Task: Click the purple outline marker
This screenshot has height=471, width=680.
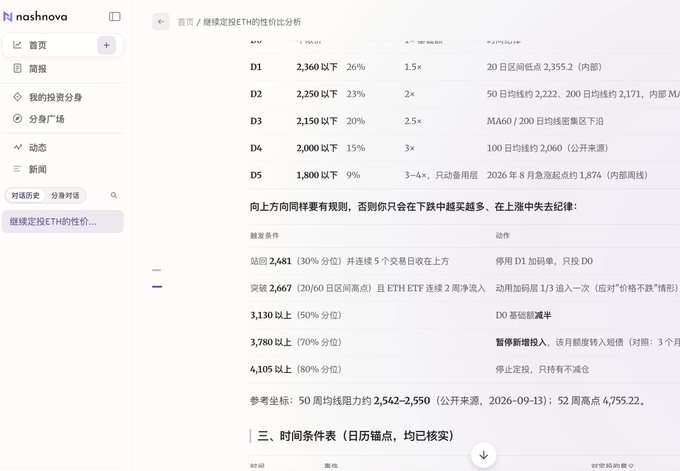Action: coord(157,287)
